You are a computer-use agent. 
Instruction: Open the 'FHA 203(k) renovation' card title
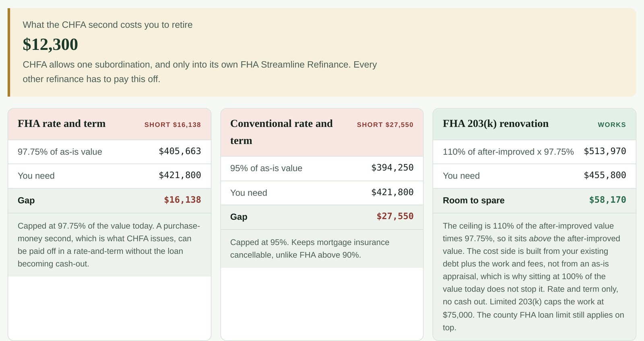pyautogui.click(x=495, y=124)
